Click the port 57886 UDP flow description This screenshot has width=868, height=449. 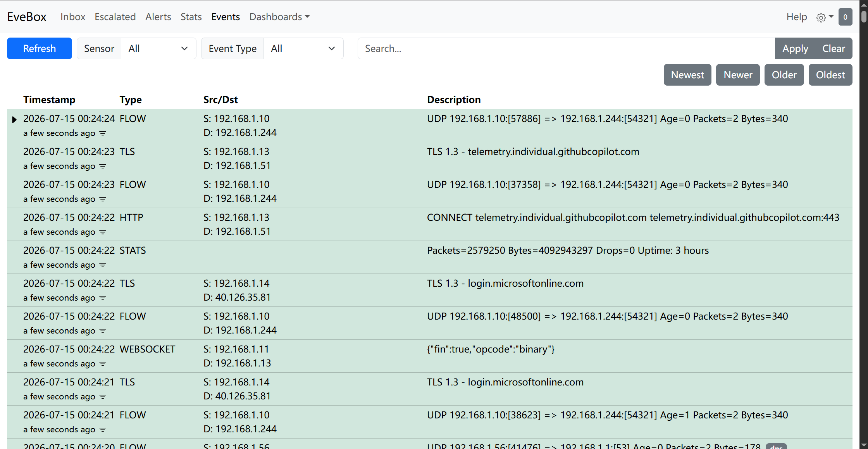[x=608, y=119]
